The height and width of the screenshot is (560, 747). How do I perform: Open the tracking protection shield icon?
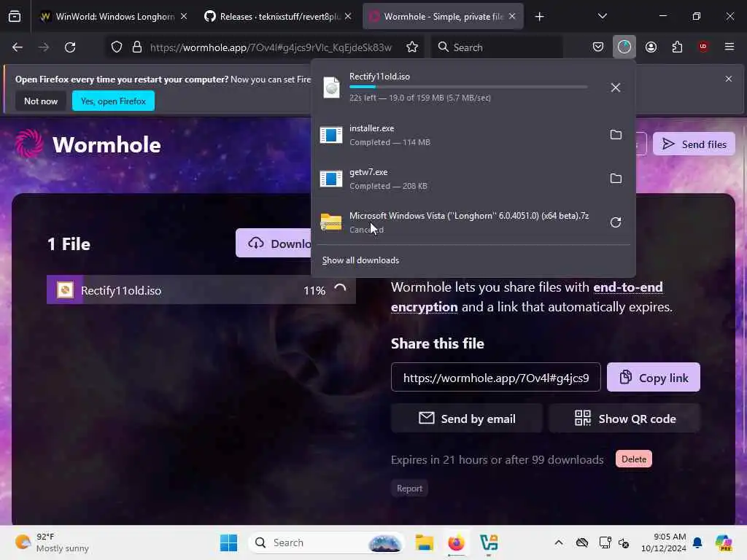coord(117,47)
